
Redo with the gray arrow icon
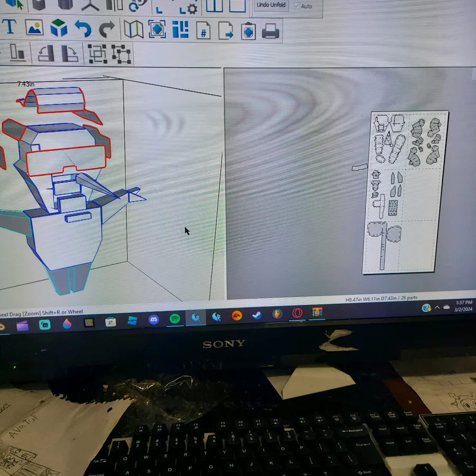pyautogui.click(x=107, y=29)
